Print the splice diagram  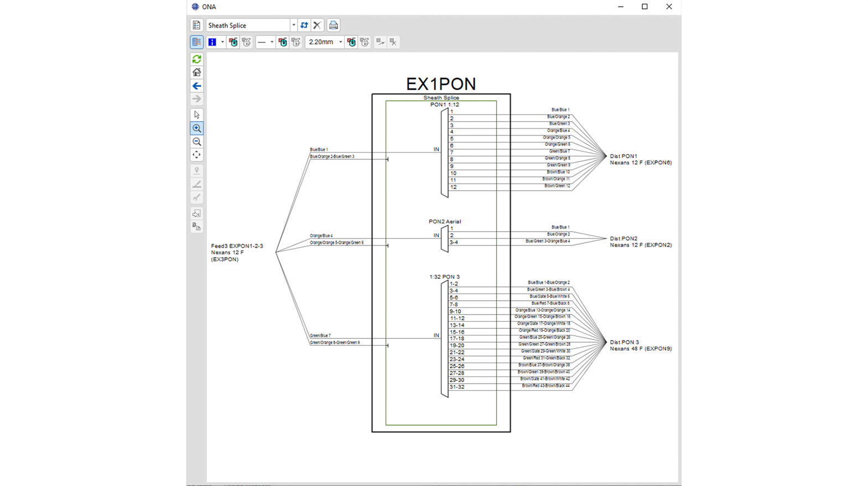[x=333, y=25]
